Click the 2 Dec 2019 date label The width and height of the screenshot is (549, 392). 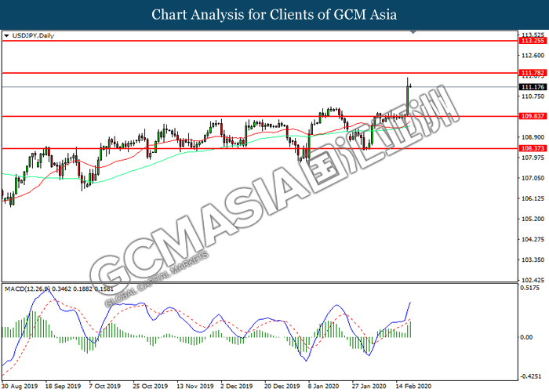point(237,387)
